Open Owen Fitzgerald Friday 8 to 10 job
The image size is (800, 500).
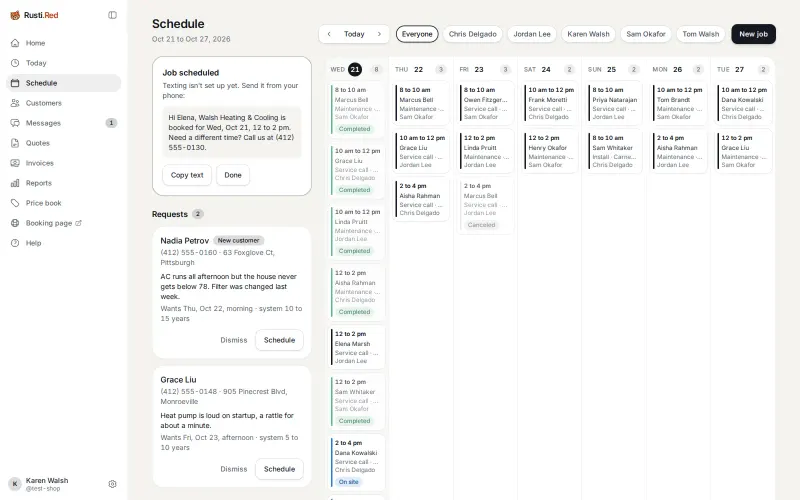coord(485,103)
